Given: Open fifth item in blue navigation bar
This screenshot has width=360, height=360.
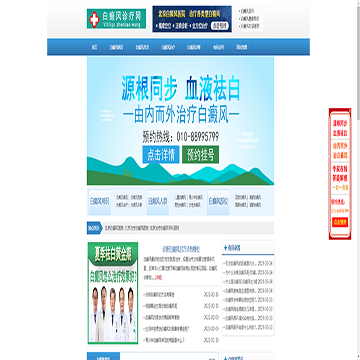Looking at the screenshot, I should [x=194, y=47].
